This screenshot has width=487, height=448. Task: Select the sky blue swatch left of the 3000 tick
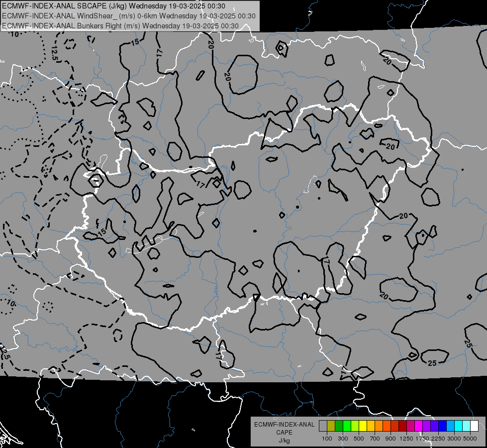point(450,426)
